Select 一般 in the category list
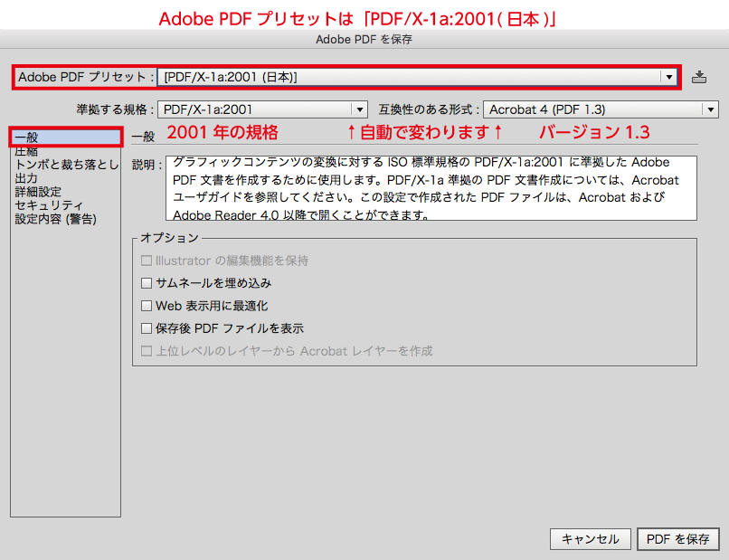Viewport: 729px width, 560px height. tap(65, 138)
